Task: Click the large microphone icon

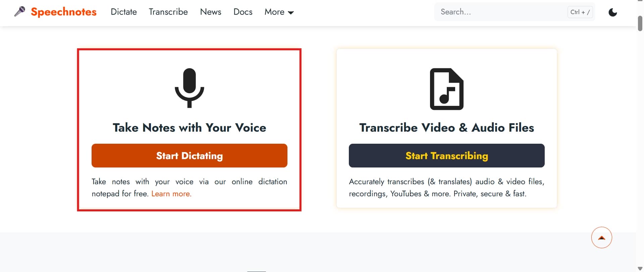Action: coord(190,88)
